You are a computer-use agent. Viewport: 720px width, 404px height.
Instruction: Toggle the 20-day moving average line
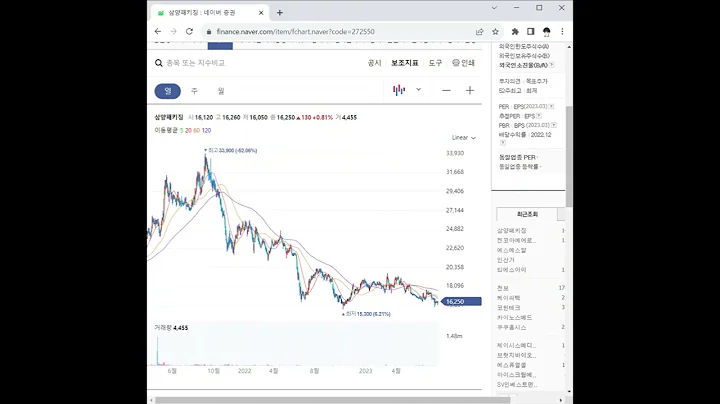click(x=188, y=130)
